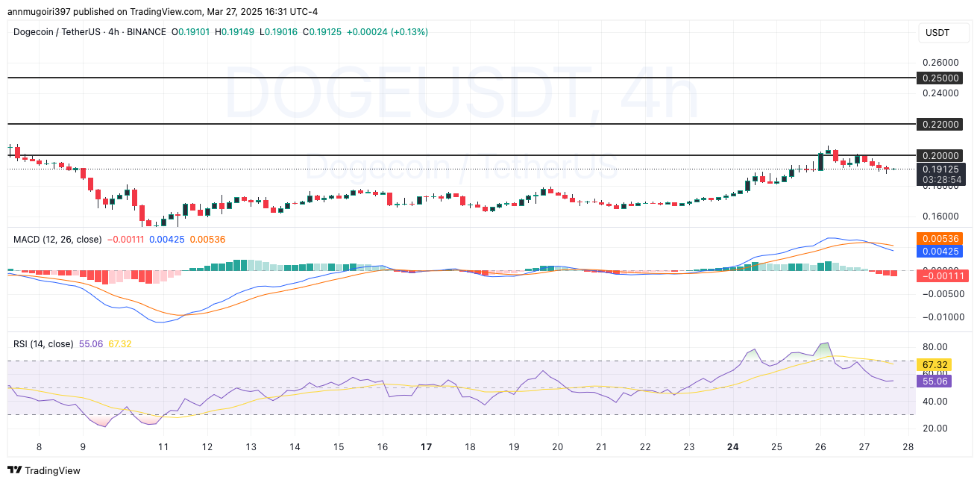Click the change value +0.00024 (+0.13%)
The image size is (980, 483).
[388, 32]
